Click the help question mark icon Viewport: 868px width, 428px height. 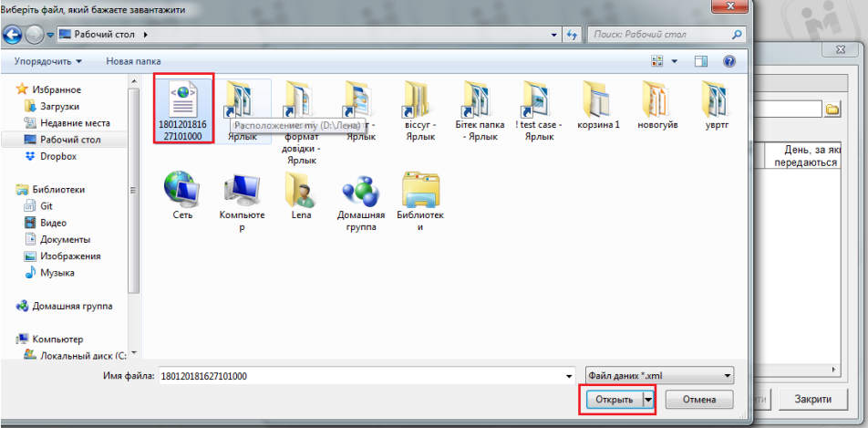[729, 61]
